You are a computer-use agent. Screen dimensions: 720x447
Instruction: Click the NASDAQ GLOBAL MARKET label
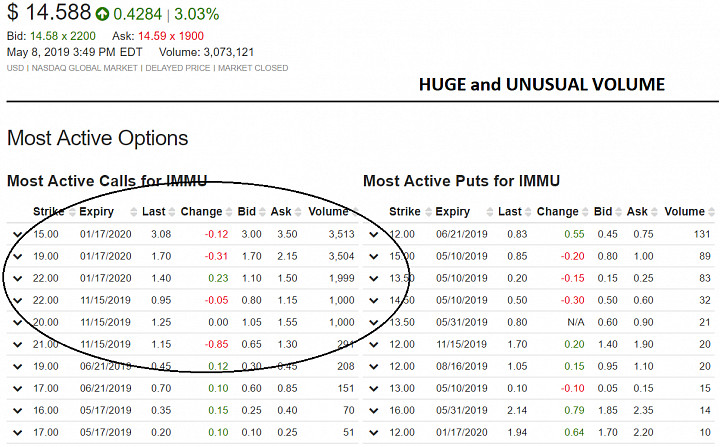tap(84, 68)
